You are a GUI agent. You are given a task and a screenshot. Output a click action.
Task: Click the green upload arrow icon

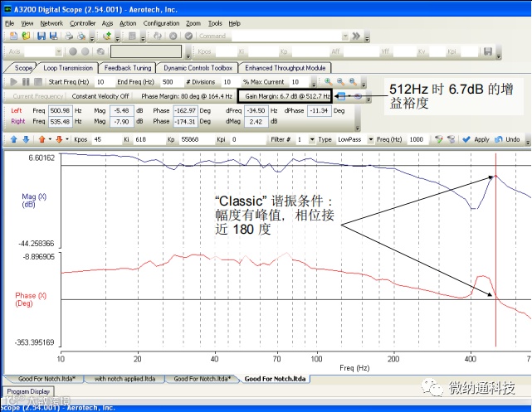tap(107, 36)
